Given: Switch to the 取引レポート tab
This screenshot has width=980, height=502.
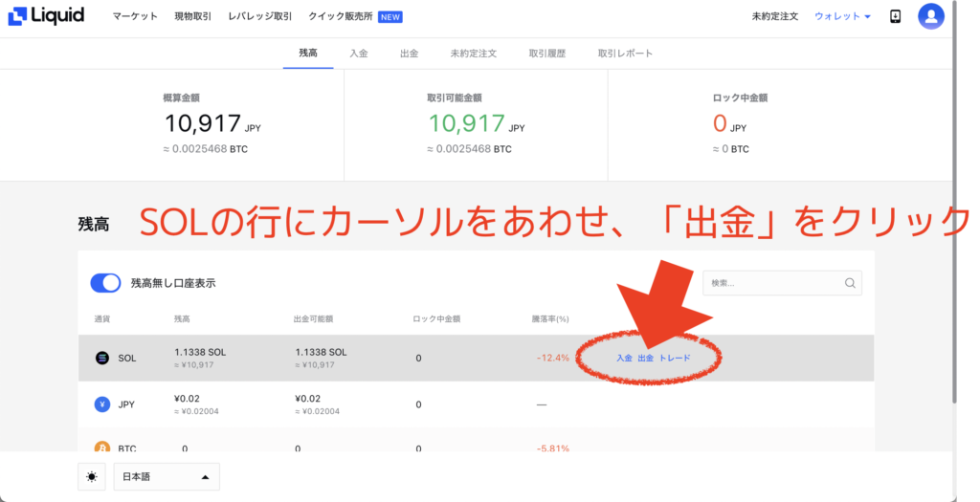Looking at the screenshot, I should (626, 54).
